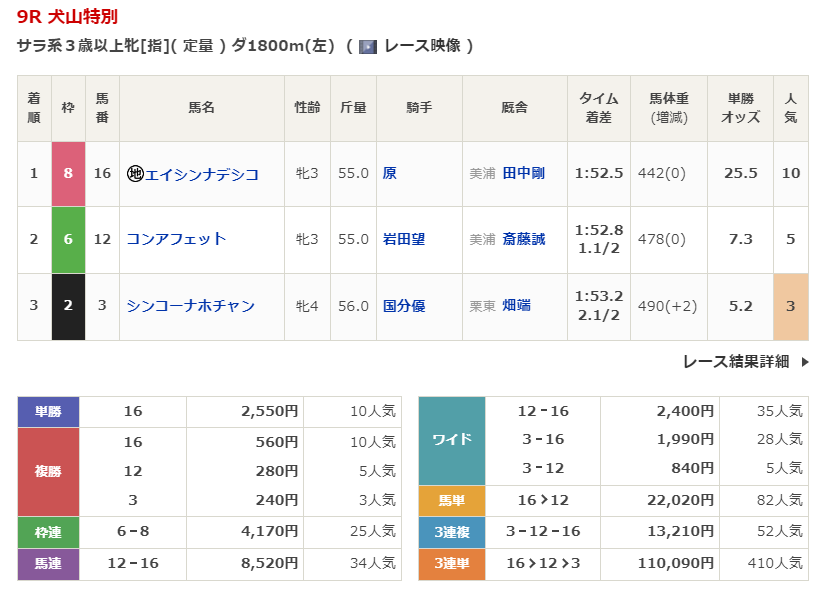Open trainer 田中剛 profile
The image size is (823, 589).
[523, 173]
